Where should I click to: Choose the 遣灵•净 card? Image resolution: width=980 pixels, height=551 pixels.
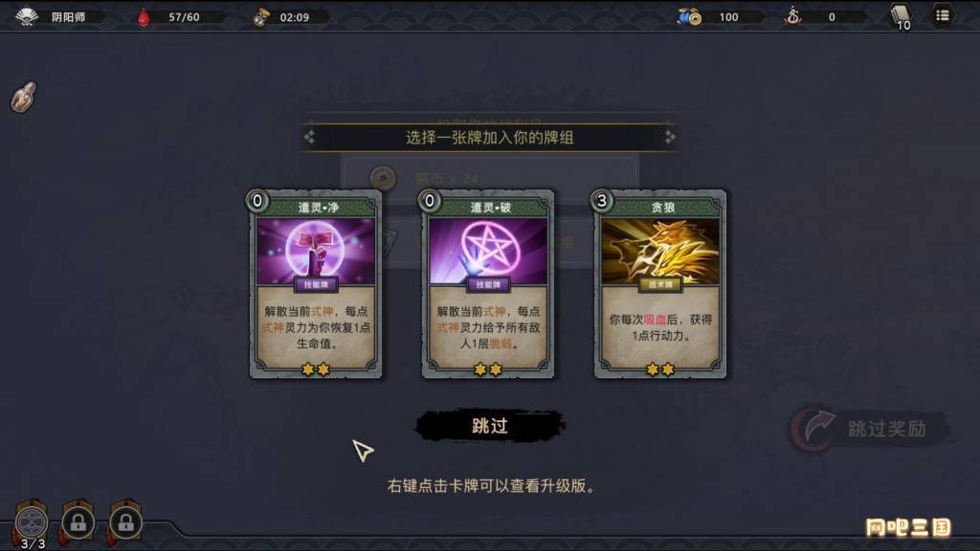coord(316,284)
